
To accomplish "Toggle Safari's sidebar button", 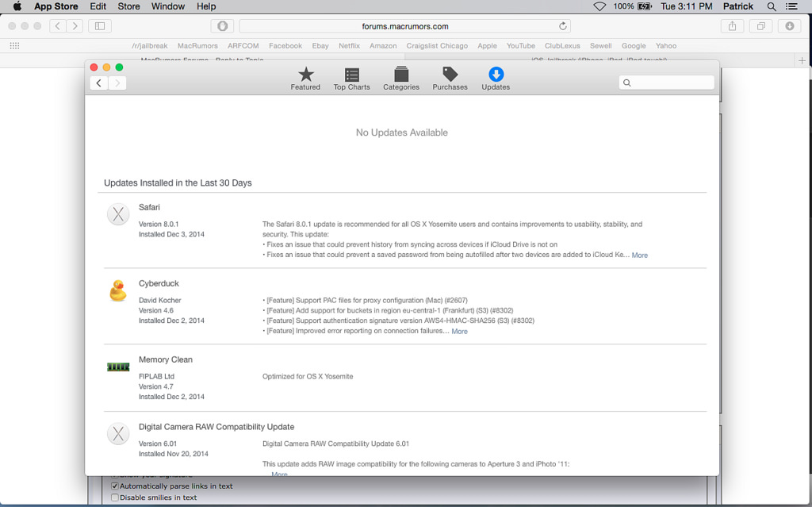I will tap(100, 26).
